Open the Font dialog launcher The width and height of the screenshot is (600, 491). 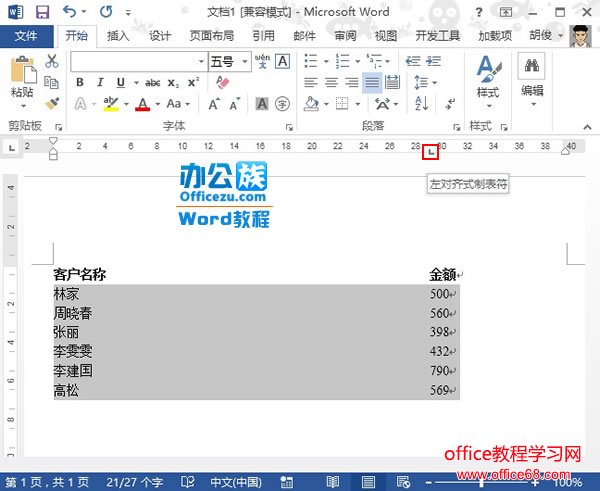289,127
